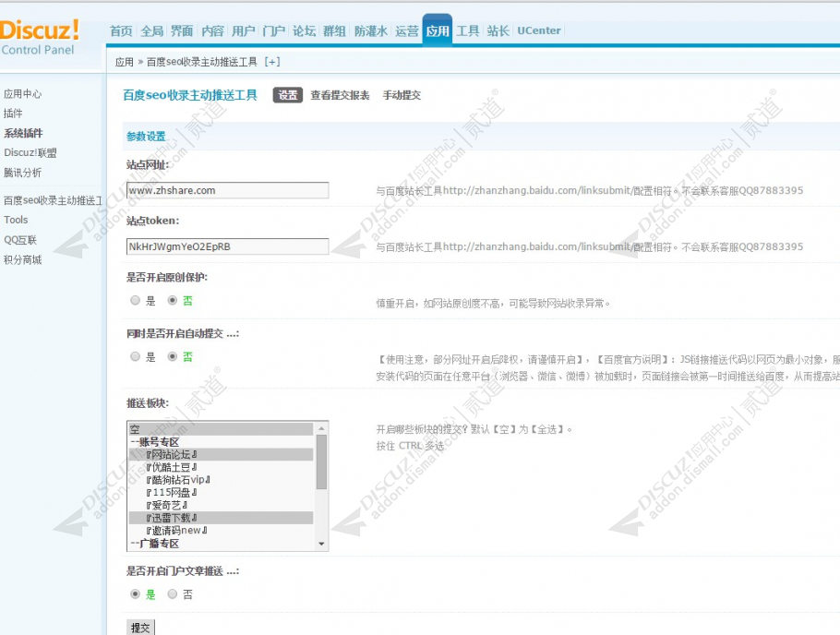Choose 否 for 同时是否开启自动提交
Screen dimensions: 840x635
coord(173,357)
